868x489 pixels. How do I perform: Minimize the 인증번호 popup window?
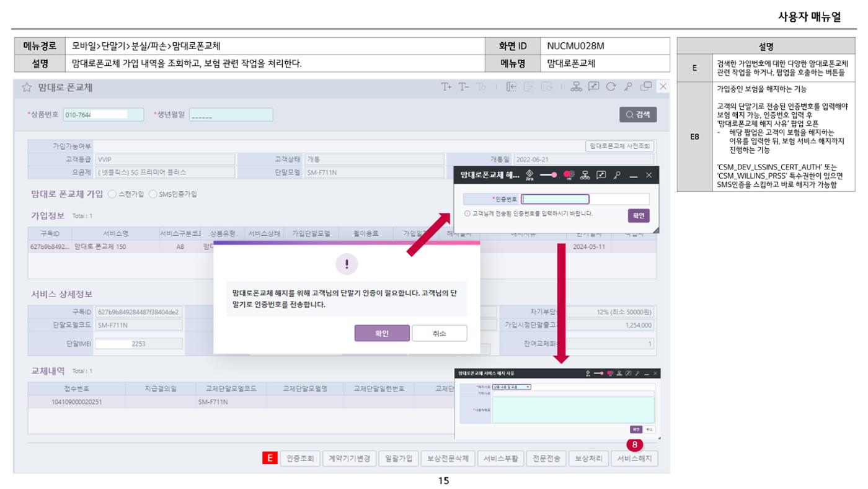(x=633, y=176)
